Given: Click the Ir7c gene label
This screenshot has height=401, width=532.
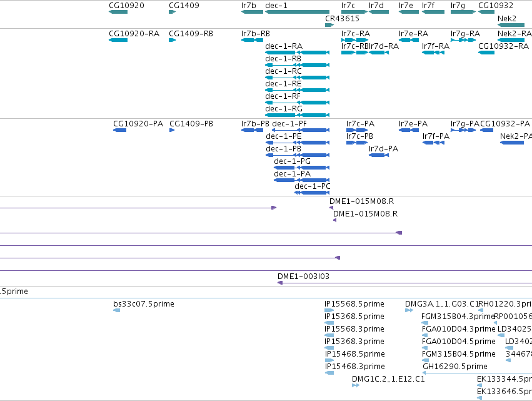Looking at the screenshot, I should tap(348, 6).
